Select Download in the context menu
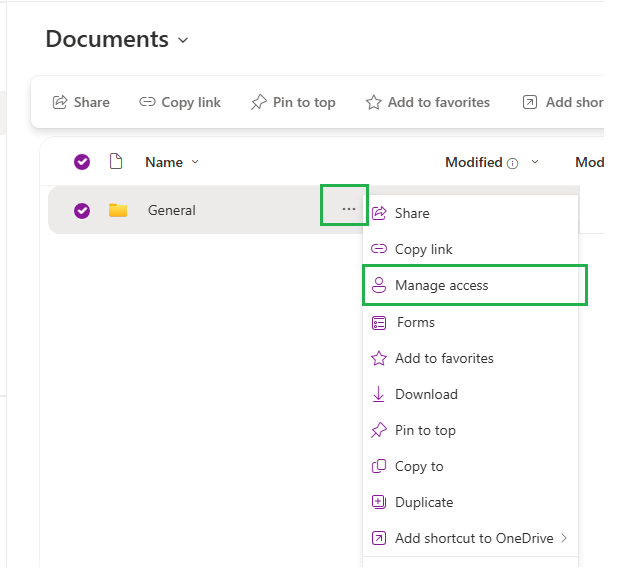The height and width of the screenshot is (574, 620). 471,394
